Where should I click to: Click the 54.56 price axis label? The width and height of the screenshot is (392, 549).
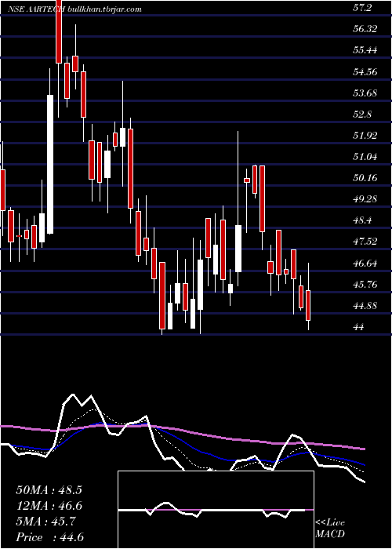[365, 72]
